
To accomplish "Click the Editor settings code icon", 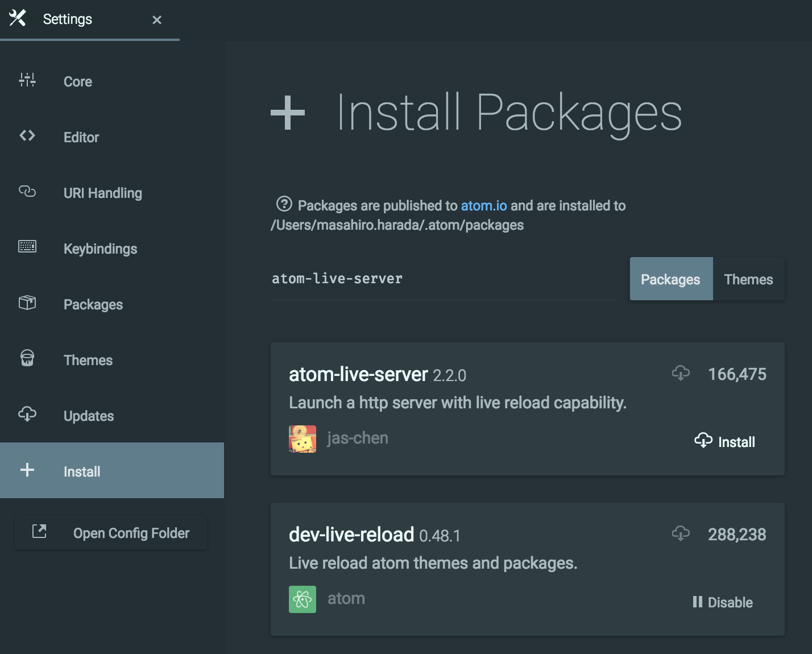I will [x=27, y=136].
